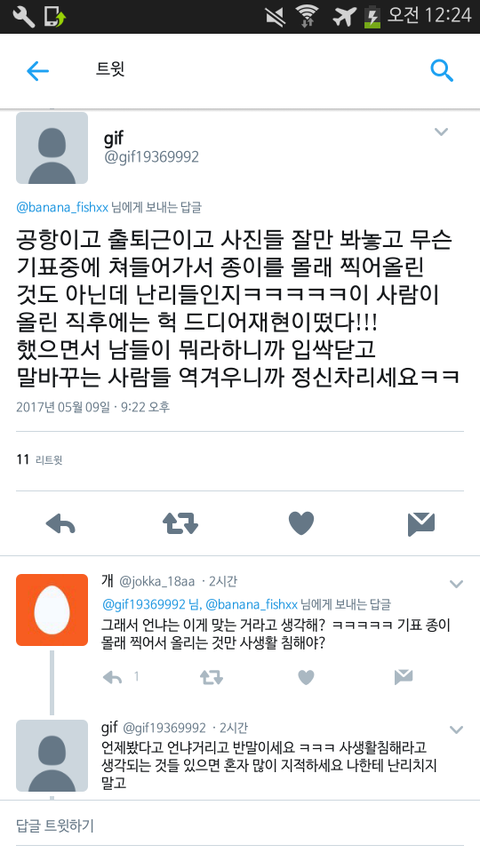Open the @gif19369992 mention in the jokka reply
The height and width of the screenshot is (853, 480).
tap(144, 604)
